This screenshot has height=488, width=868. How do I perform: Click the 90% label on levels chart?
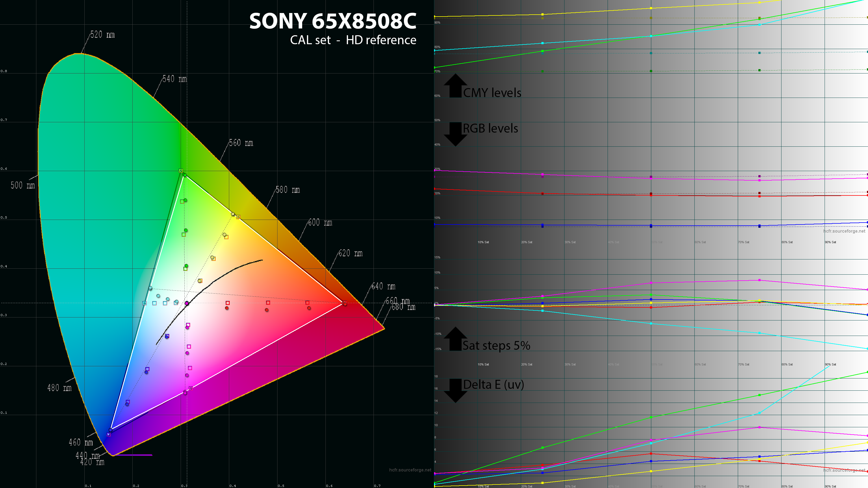click(437, 23)
